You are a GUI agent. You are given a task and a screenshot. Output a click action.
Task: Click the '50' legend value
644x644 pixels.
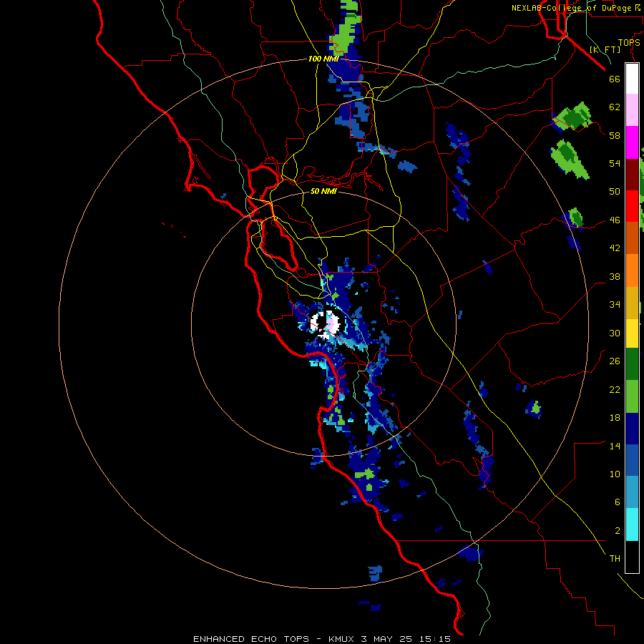pos(615,191)
